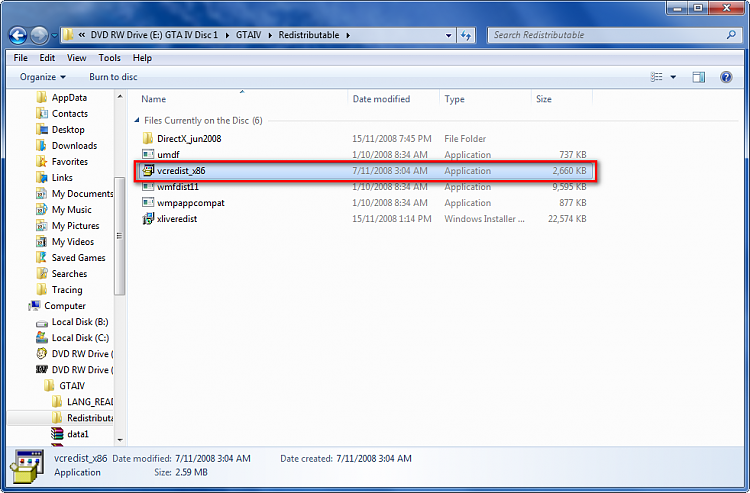The width and height of the screenshot is (750, 493).
Task: Select the GTAIV breadcrumb segment
Action: point(248,35)
